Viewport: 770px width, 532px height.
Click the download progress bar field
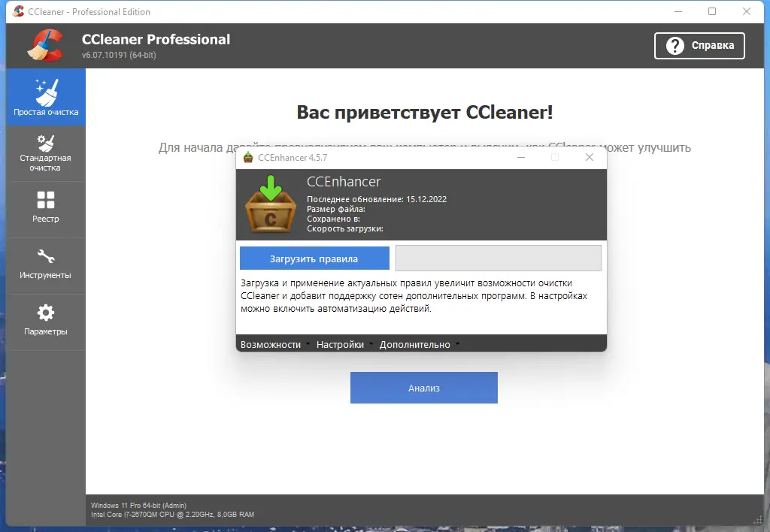498,258
